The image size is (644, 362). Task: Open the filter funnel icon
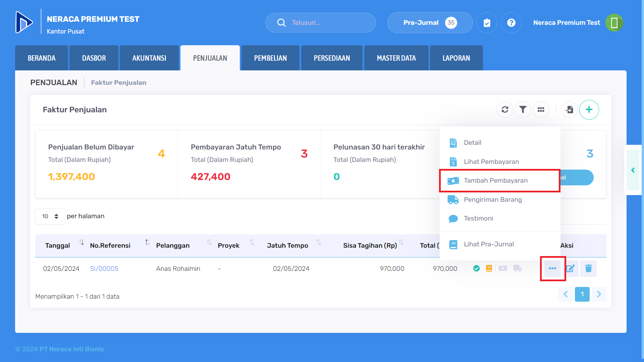pos(523,110)
